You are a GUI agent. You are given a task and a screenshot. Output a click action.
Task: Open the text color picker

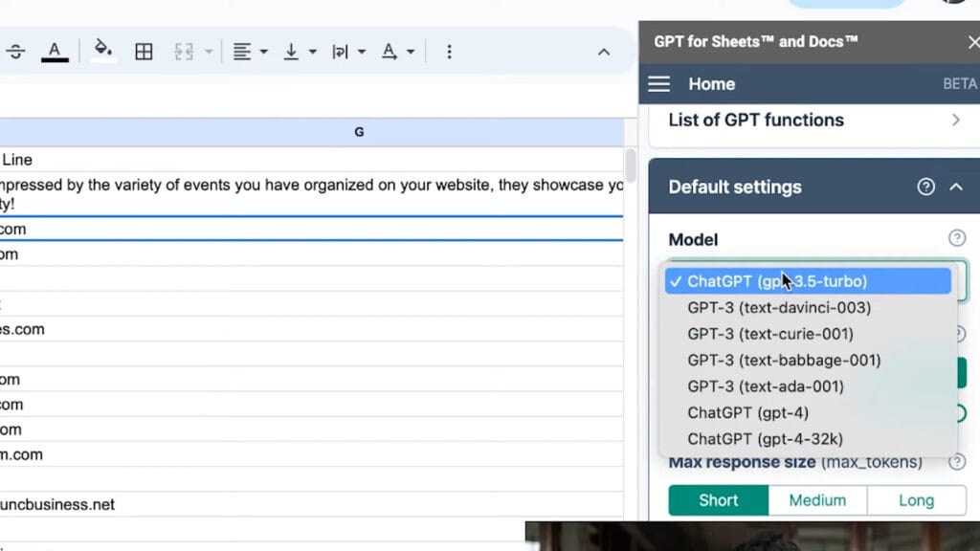click(x=55, y=52)
